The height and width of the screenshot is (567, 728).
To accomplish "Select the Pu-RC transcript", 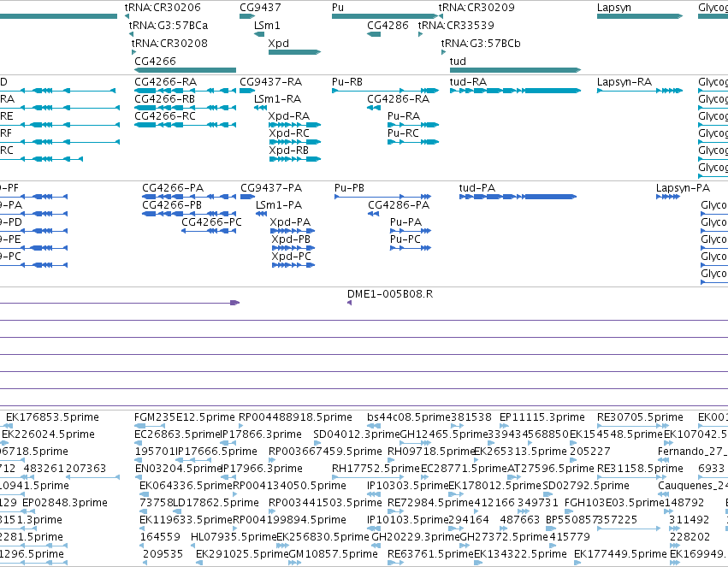I will tap(413, 142).
